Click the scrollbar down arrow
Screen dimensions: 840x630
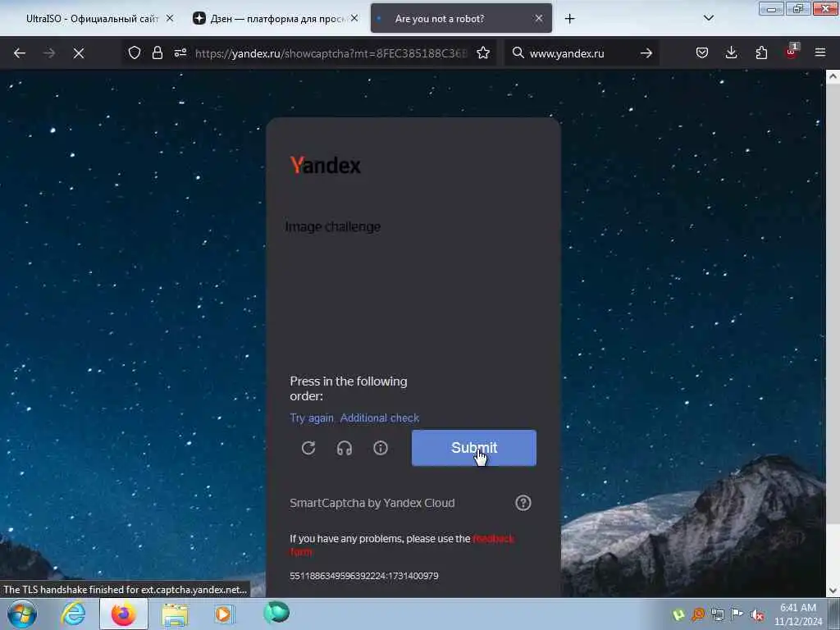pos(833,591)
